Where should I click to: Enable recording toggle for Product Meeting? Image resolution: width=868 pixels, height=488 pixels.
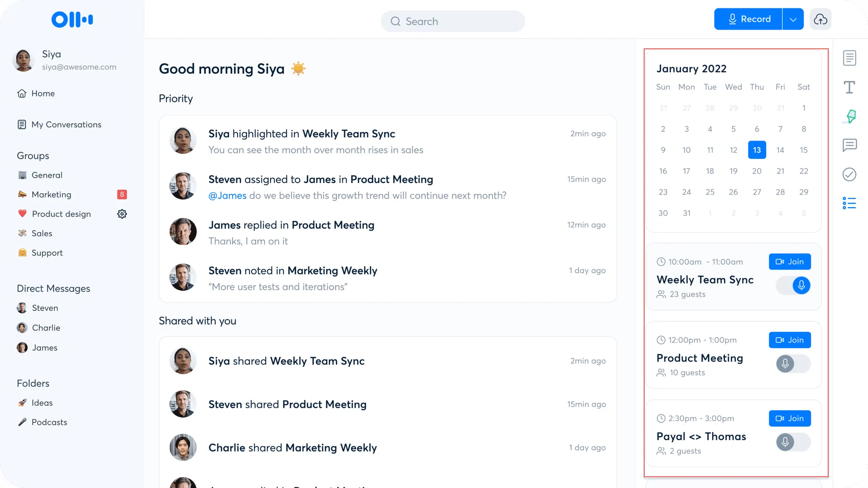pyautogui.click(x=793, y=364)
